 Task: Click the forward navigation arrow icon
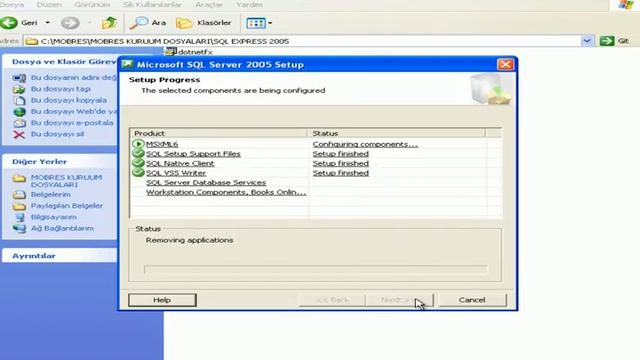[x=70, y=23]
